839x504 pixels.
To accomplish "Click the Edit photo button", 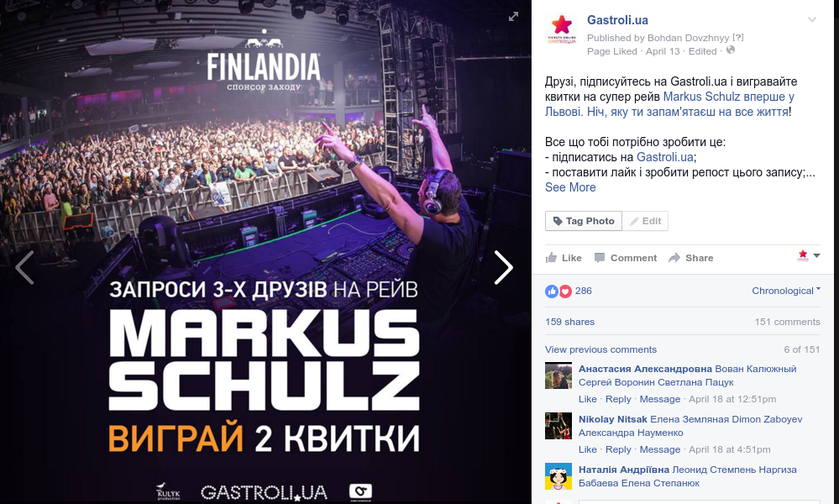I will [x=645, y=221].
